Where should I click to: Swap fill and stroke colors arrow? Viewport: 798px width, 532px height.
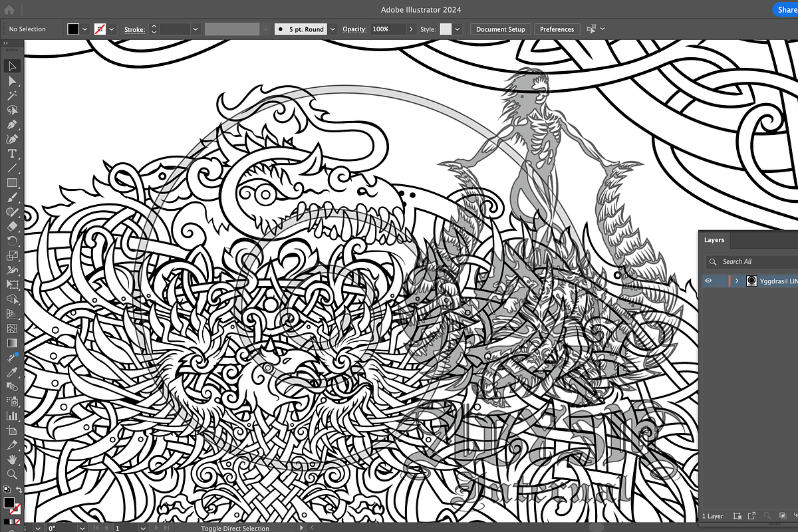pyautogui.click(x=19, y=490)
